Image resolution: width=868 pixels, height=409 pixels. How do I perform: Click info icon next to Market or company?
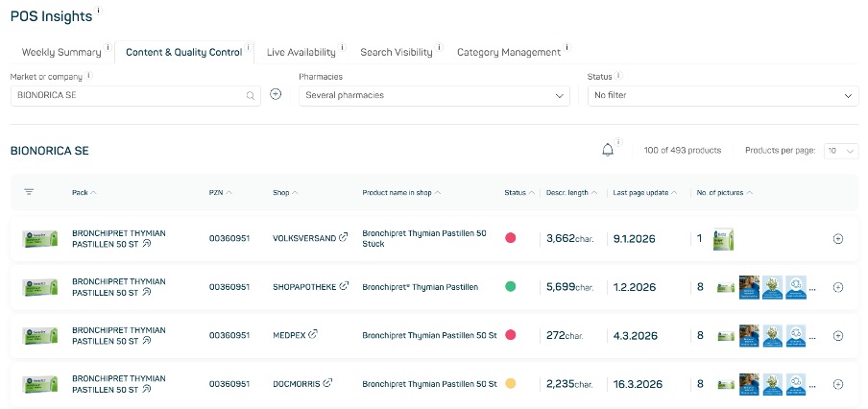[89, 75]
